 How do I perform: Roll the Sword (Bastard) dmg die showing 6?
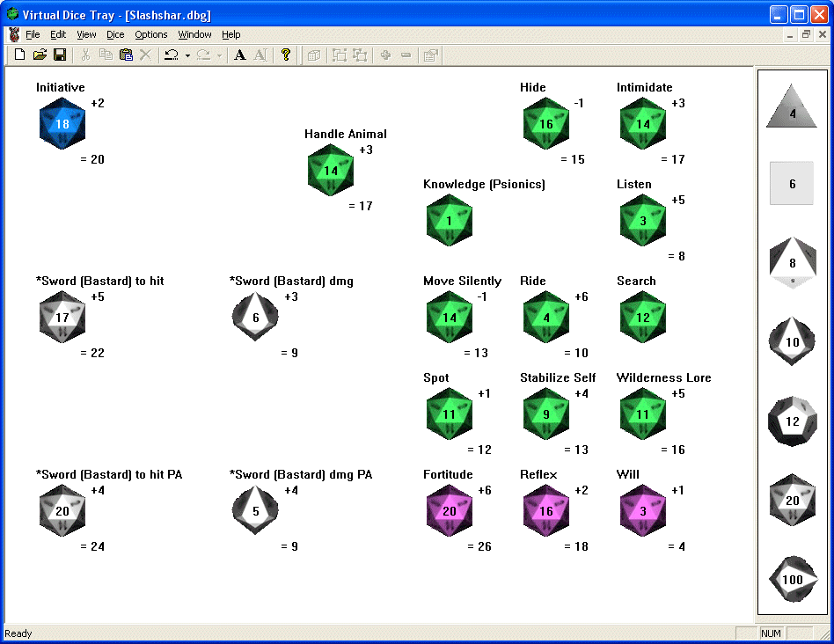pyautogui.click(x=255, y=317)
